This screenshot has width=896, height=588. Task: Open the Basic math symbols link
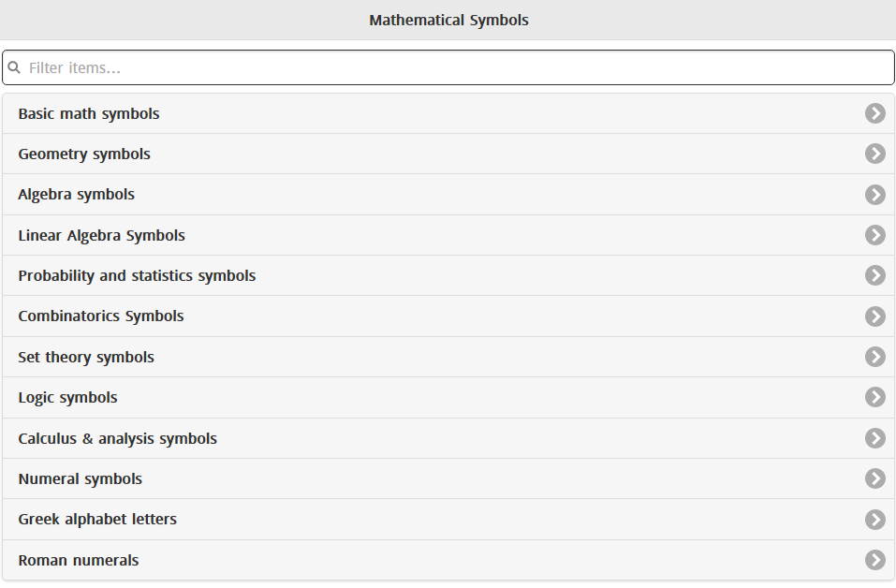click(89, 113)
